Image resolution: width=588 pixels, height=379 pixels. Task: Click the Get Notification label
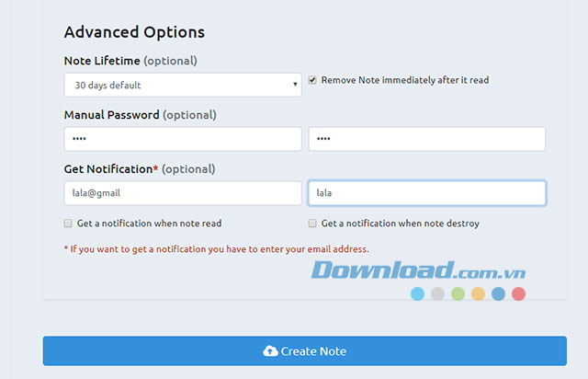(x=107, y=169)
